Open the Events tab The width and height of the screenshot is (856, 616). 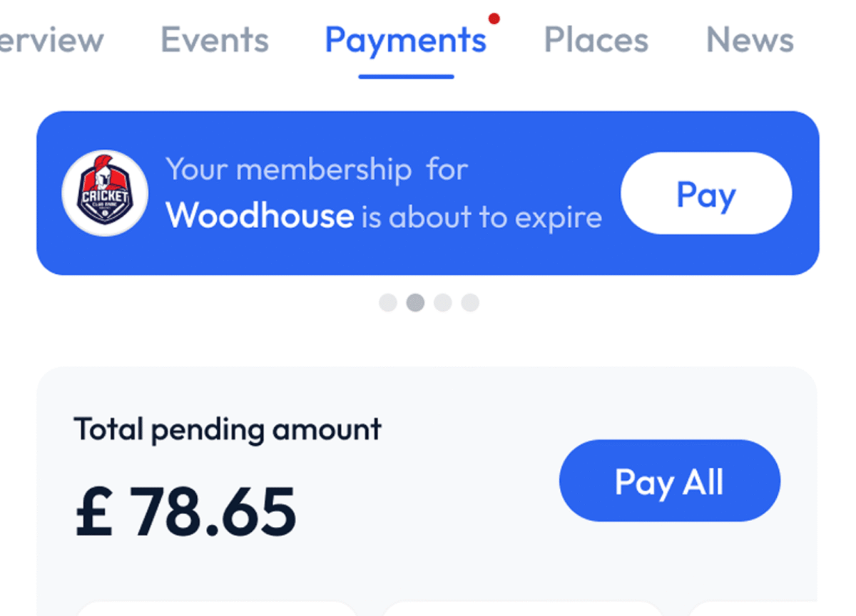pyautogui.click(x=215, y=40)
